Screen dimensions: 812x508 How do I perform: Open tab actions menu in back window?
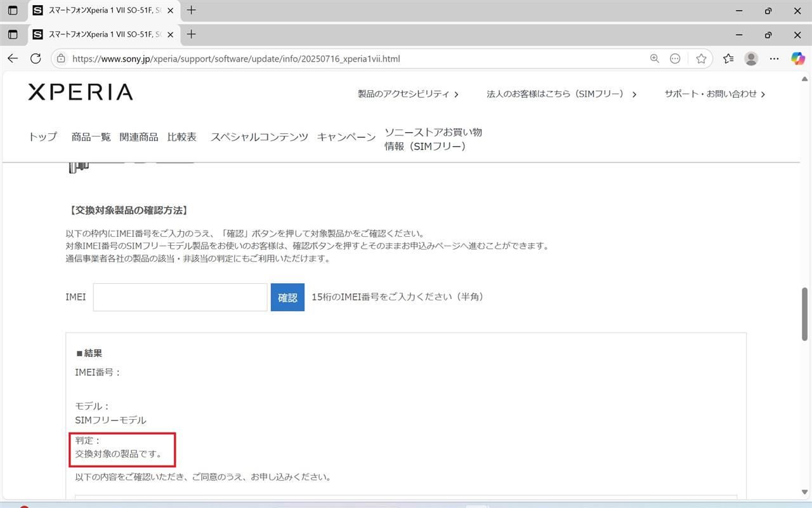[x=13, y=10]
